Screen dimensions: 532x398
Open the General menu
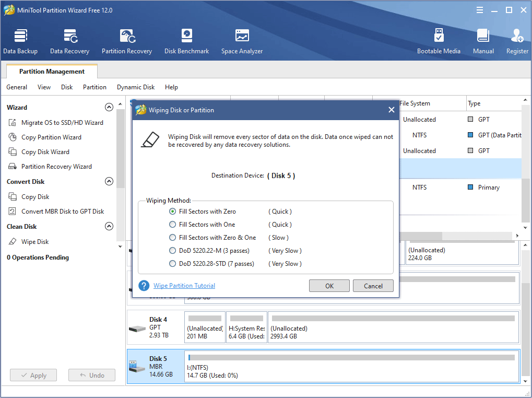click(17, 87)
